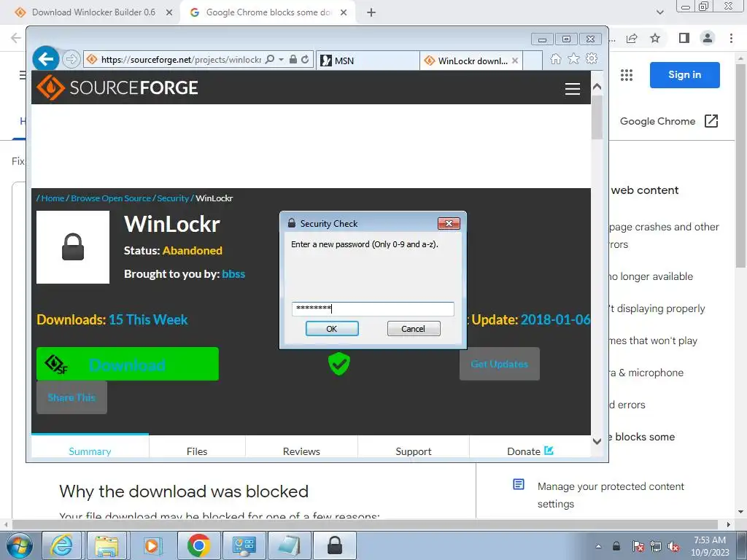Click the SourceForge logo
This screenshot has height=560, width=747.
(117, 87)
